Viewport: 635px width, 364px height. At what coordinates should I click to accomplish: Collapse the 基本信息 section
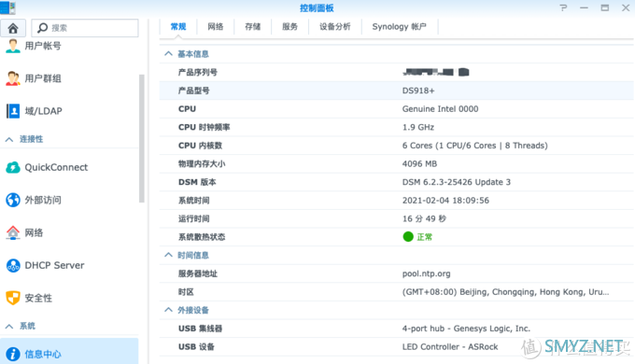[x=168, y=53]
